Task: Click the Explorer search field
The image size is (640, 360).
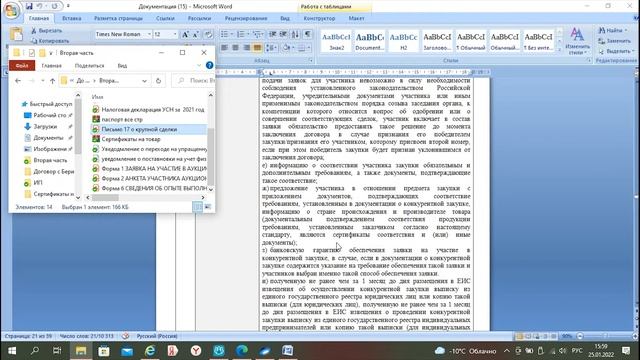Action: pyautogui.click(x=194, y=81)
